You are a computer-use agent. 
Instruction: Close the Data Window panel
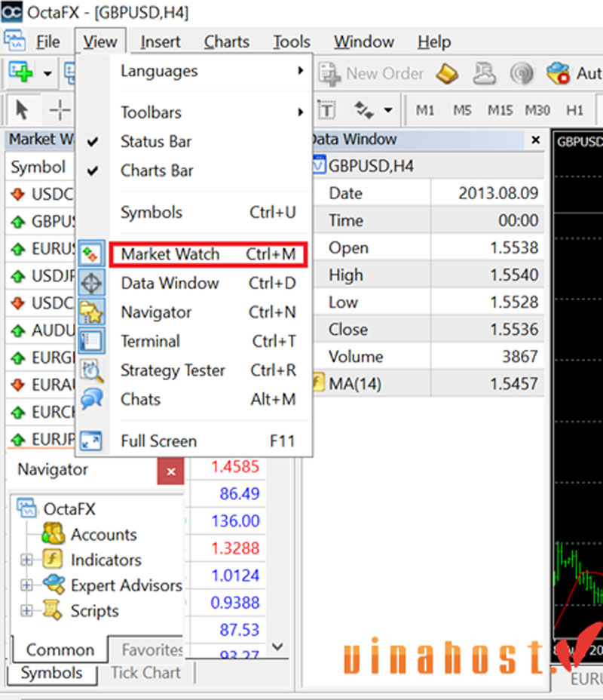[x=536, y=140]
